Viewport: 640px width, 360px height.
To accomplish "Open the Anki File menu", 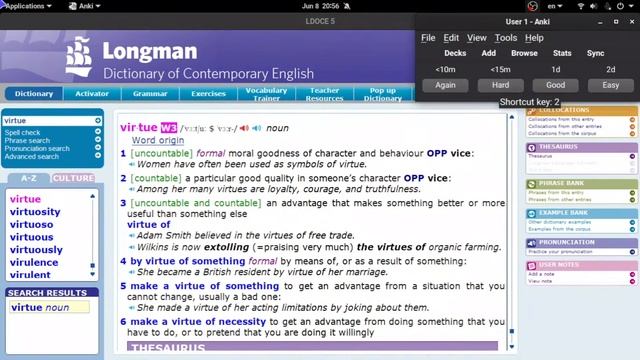I will 428,38.
